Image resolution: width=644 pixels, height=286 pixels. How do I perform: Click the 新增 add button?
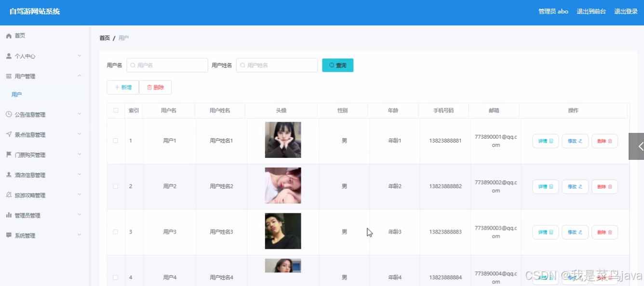pyautogui.click(x=123, y=87)
